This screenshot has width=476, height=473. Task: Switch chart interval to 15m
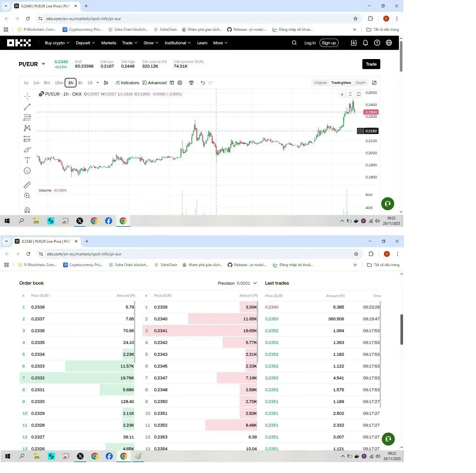(59, 83)
